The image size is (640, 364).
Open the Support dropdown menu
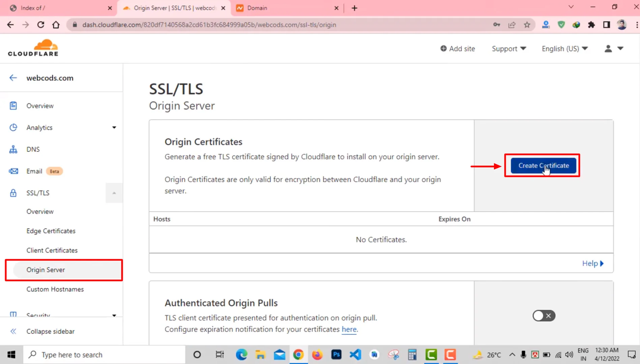point(509,49)
